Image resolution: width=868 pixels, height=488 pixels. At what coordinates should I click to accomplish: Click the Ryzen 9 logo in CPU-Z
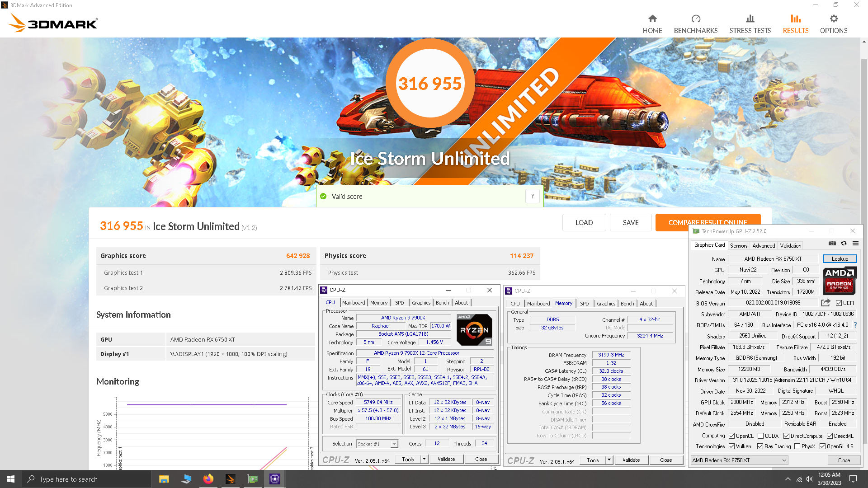coord(474,330)
